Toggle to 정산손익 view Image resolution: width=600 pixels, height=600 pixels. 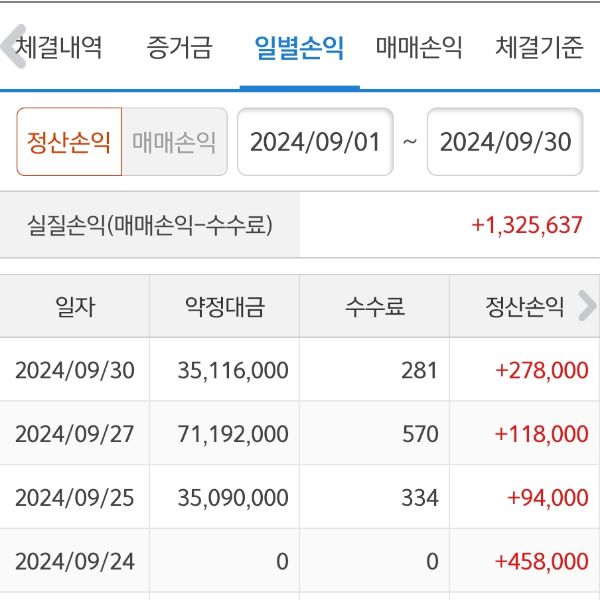point(69,142)
